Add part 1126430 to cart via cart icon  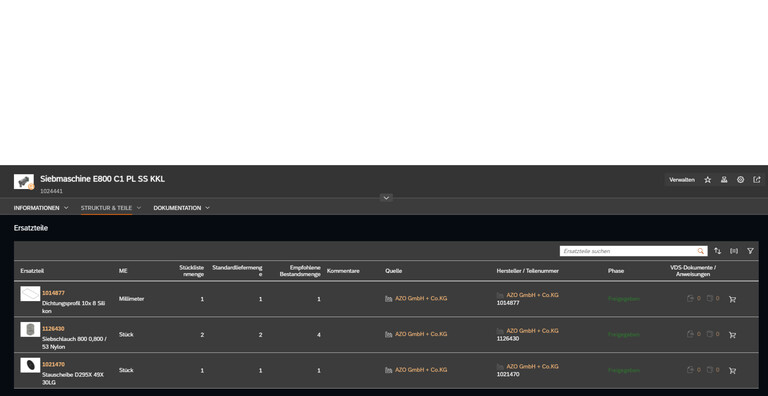[732, 335]
